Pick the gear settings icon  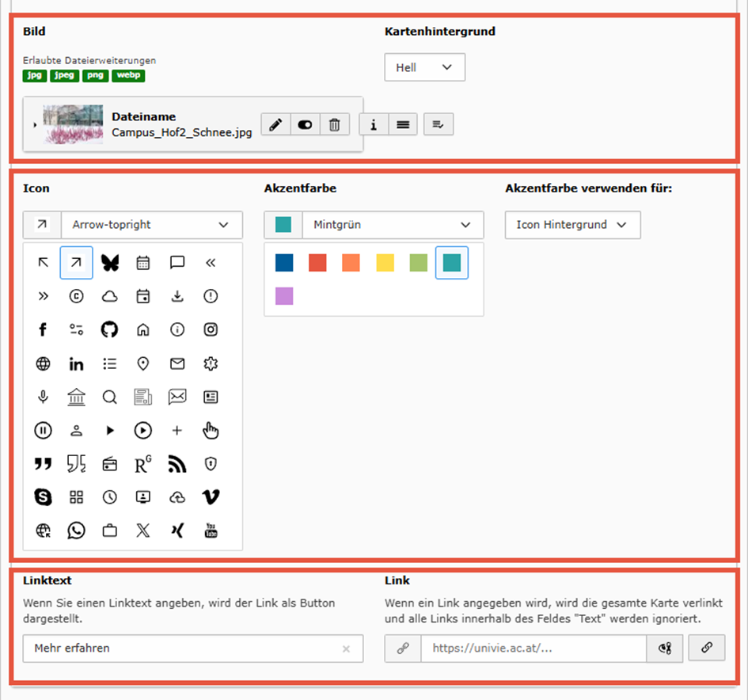click(x=211, y=364)
